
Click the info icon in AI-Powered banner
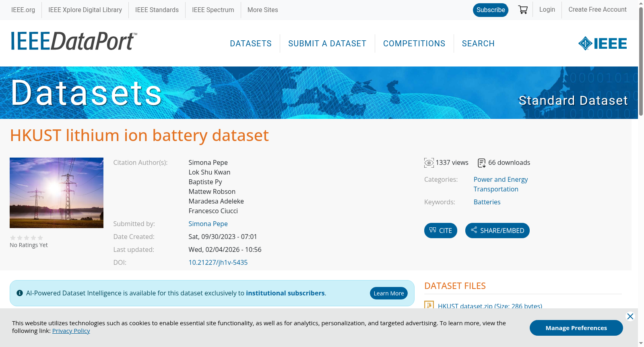(20, 293)
